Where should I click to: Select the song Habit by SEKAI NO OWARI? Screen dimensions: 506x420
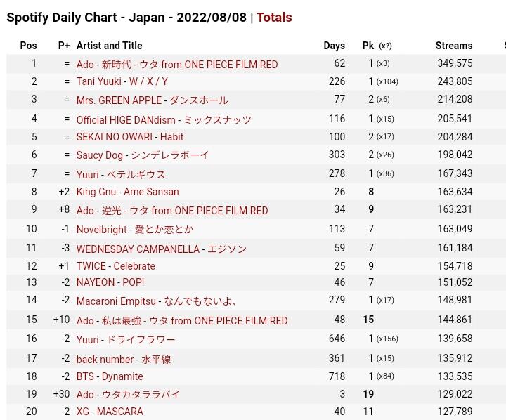171,137
